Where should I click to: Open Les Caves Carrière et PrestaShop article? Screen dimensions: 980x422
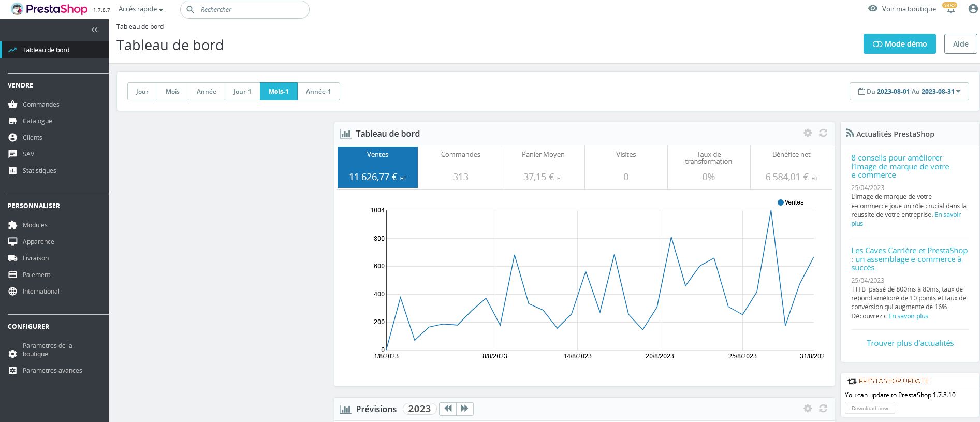point(909,259)
